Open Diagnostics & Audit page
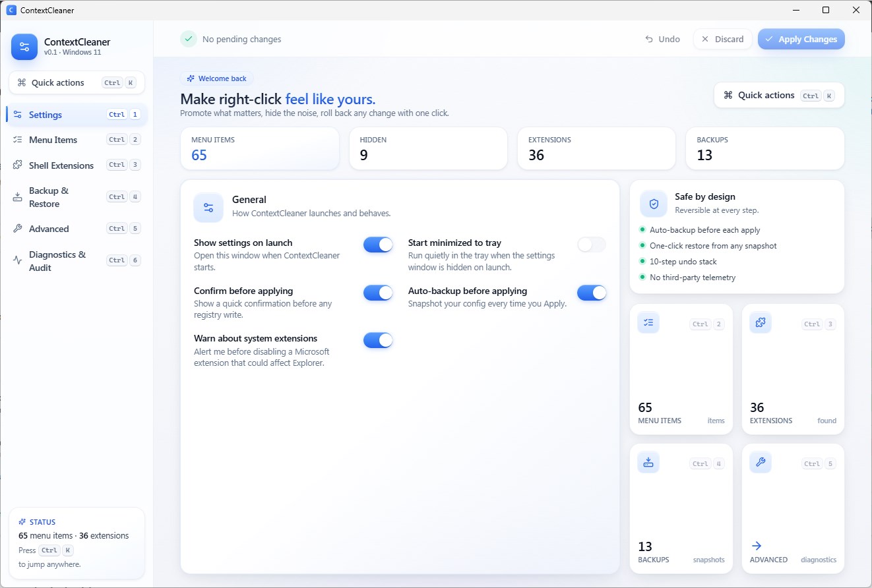Screen dimensions: 872x588 coord(77,261)
